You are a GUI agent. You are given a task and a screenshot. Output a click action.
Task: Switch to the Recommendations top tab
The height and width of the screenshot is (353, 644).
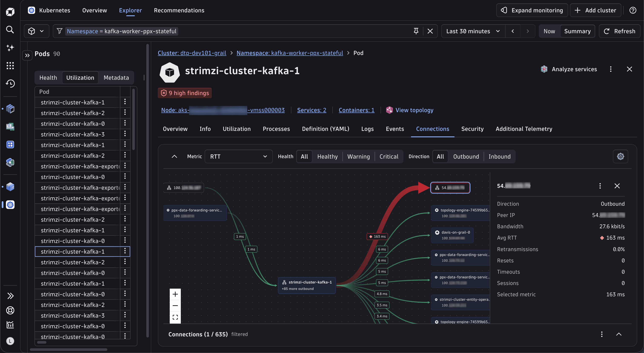[179, 10]
